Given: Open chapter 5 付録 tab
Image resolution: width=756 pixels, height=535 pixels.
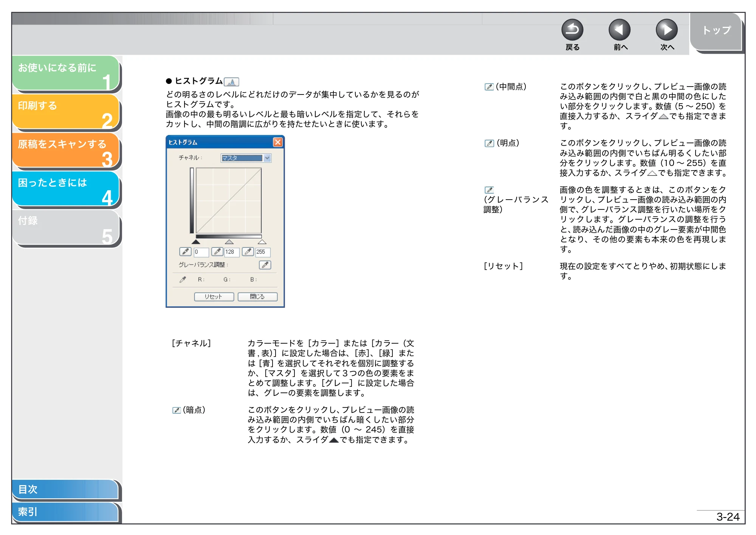Looking at the screenshot, I should tap(66, 228).
